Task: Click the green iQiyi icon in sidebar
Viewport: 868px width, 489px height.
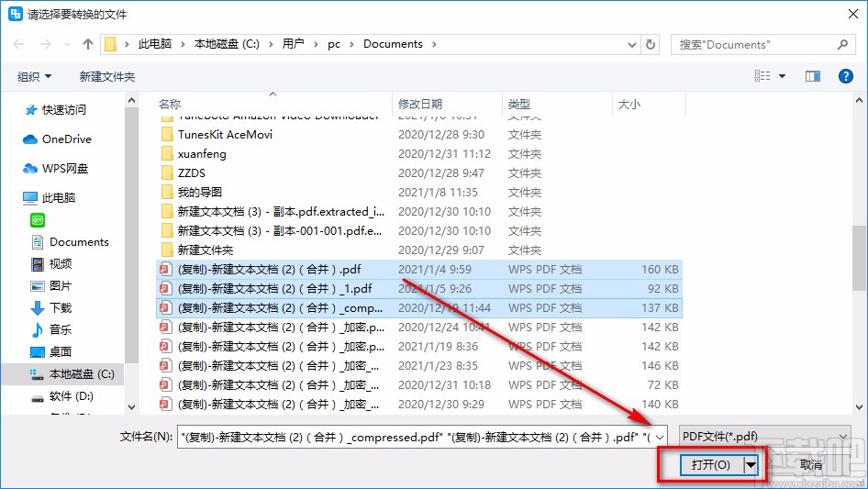Action: pyautogui.click(x=37, y=220)
